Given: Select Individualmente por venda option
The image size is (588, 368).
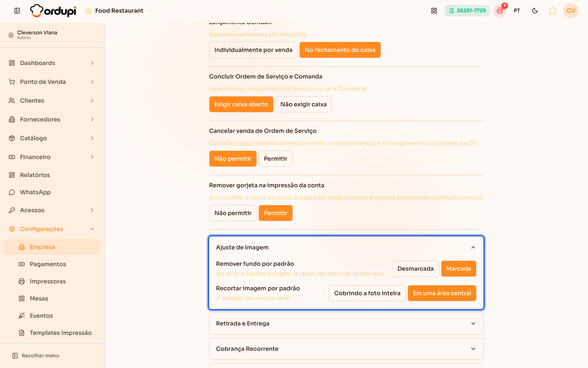Looking at the screenshot, I should 253,50.
